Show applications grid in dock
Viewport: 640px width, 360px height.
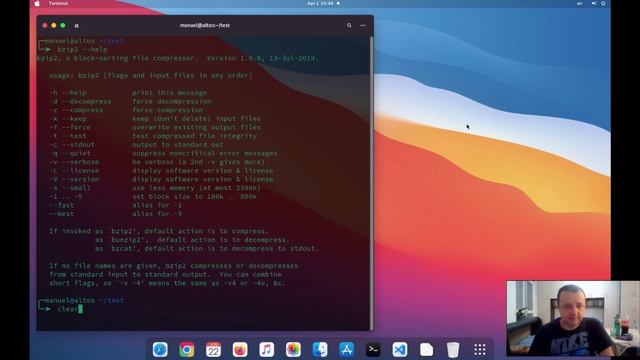480,350
